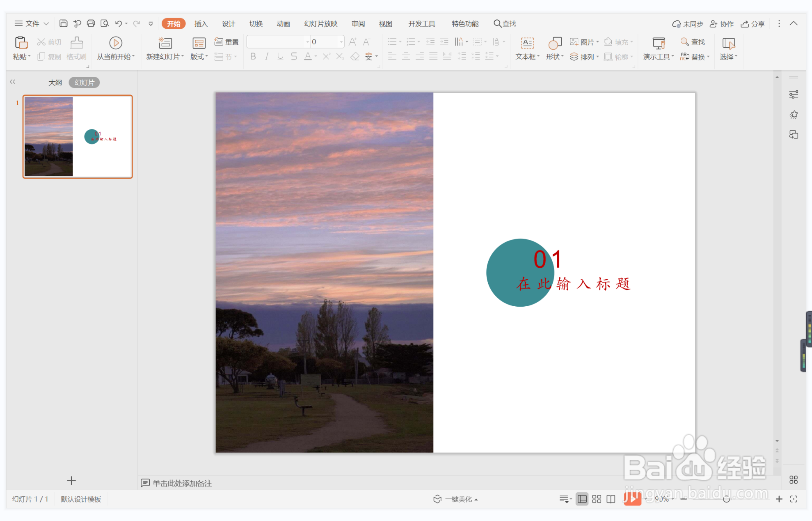This screenshot has height=521, width=812.
Task: Click the search (查找) box in menu bar
Action: tap(505, 23)
